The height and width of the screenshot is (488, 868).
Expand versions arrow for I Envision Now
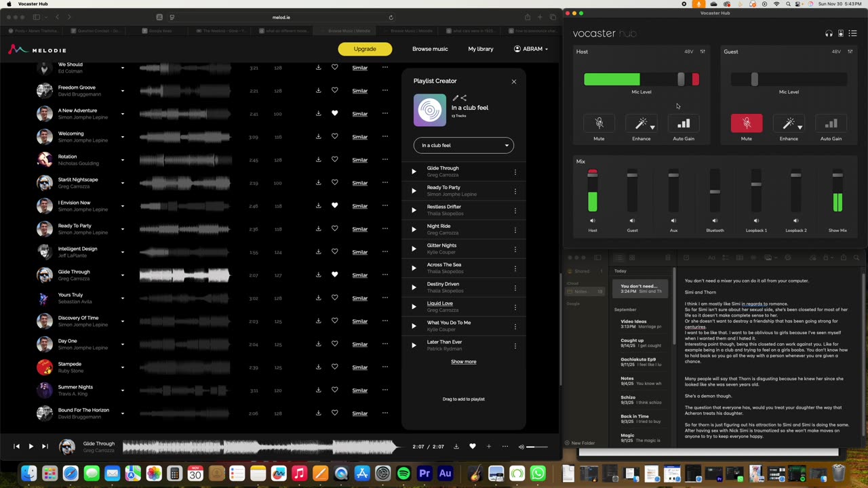tap(123, 206)
